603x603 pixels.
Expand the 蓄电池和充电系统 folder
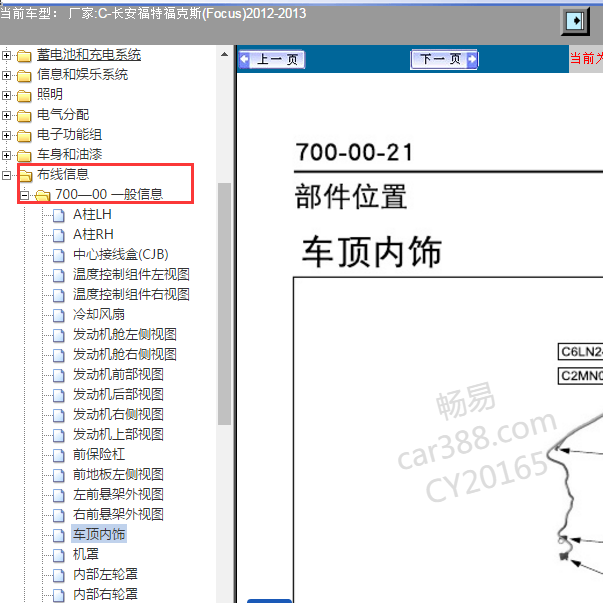click(x=6, y=55)
